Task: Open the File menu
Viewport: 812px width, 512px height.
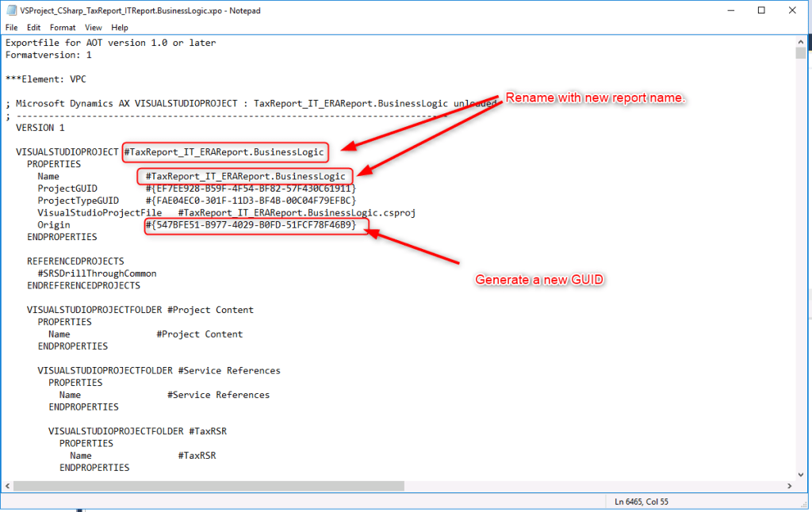Action: click(11, 27)
